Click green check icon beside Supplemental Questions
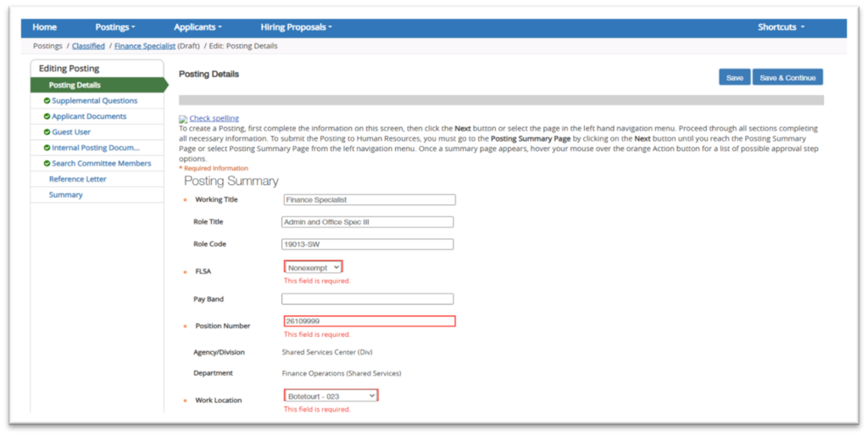Screen dimensions: 868x436 47,101
